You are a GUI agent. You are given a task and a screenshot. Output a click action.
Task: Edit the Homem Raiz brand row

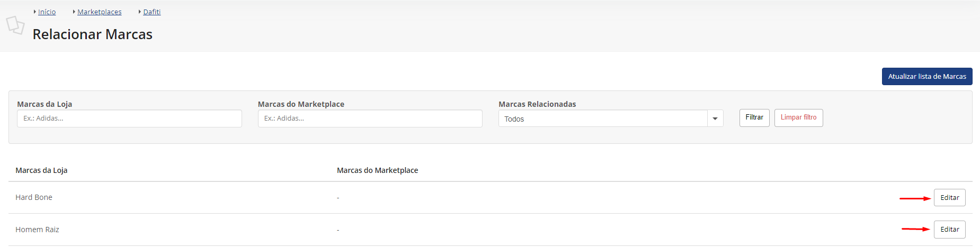(x=950, y=230)
